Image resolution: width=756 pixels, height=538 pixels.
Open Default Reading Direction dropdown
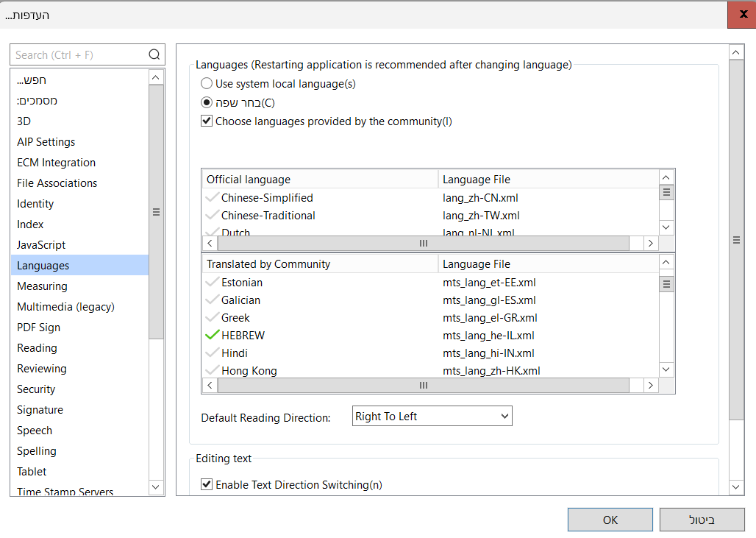(432, 417)
